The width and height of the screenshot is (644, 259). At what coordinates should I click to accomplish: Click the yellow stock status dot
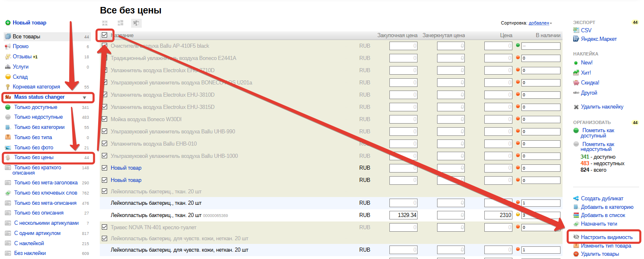[518, 215]
